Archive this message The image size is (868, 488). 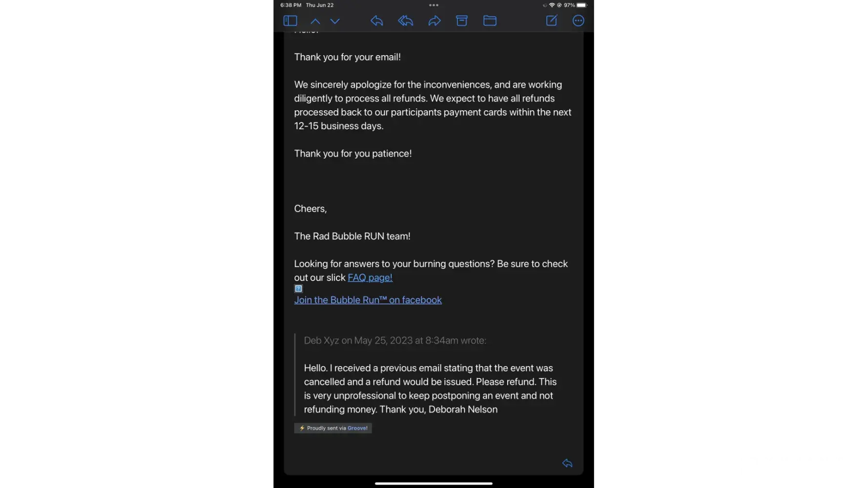coord(462,20)
